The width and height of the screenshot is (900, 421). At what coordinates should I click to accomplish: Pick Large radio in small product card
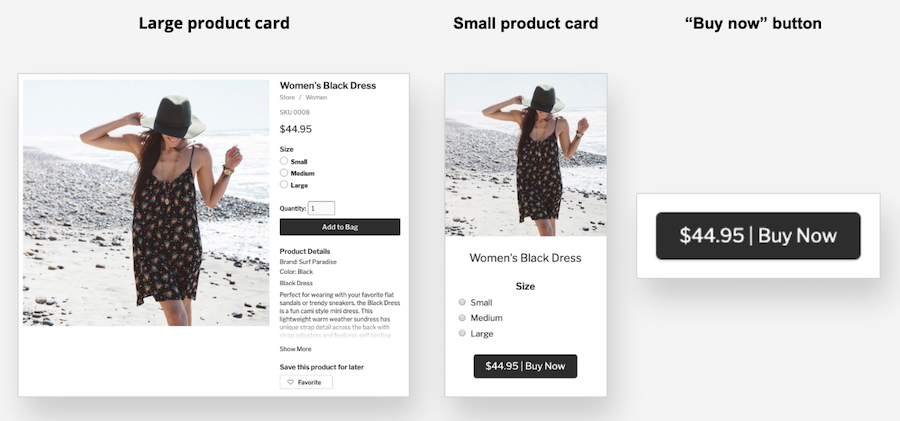click(x=462, y=333)
